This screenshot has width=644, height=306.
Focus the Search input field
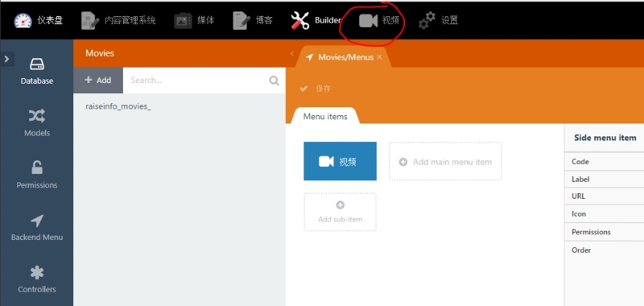[196, 80]
